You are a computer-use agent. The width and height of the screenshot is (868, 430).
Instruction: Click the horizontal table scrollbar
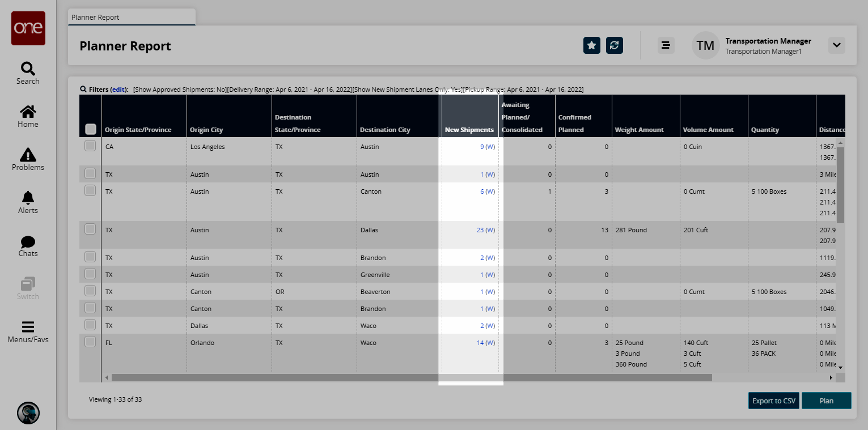[411, 377]
